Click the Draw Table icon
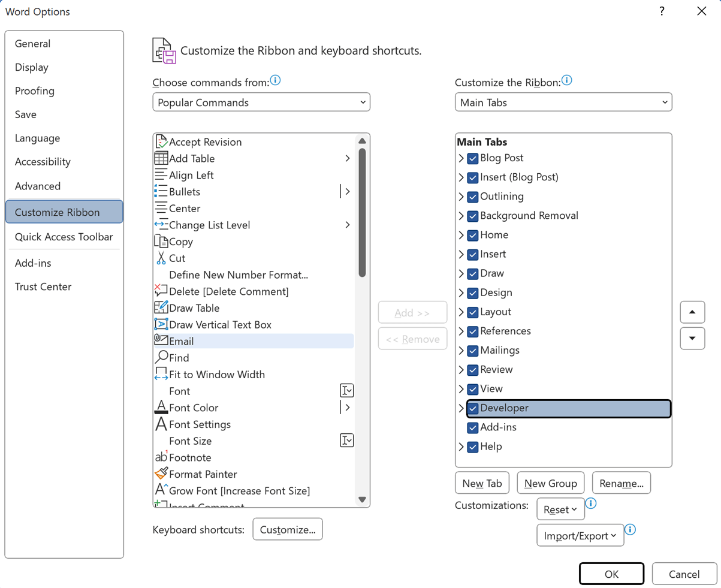The image size is (721, 588). click(161, 308)
